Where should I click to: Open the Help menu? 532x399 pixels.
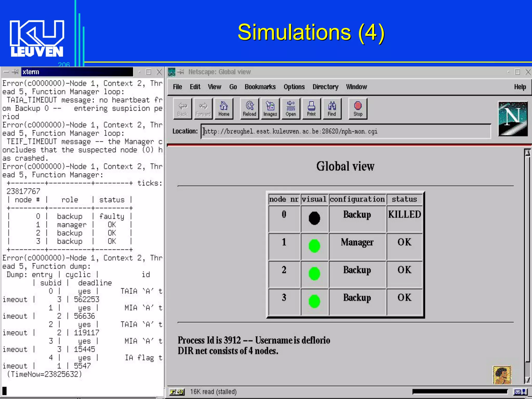pos(520,87)
